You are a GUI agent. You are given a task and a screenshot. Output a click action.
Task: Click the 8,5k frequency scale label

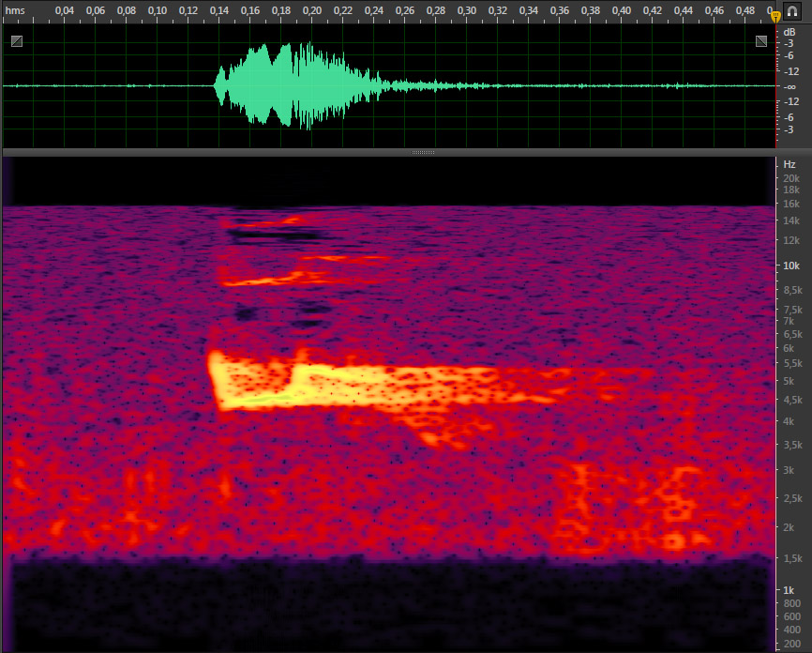[x=793, y=290]
